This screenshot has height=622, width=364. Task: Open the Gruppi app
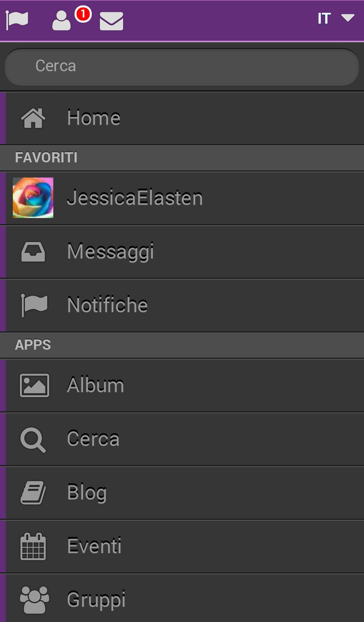coord(96,599)
